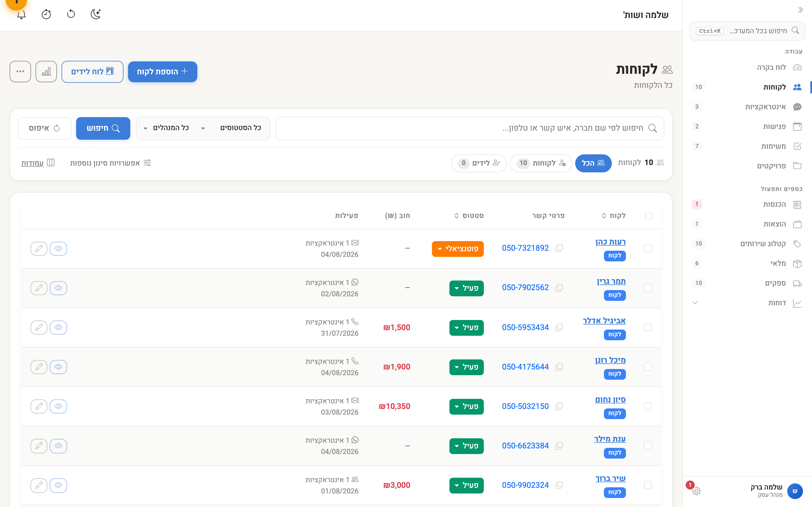This screenshot has width=812, height=507.
Task: Open the timer clock icon
Action: coord(46,14)
